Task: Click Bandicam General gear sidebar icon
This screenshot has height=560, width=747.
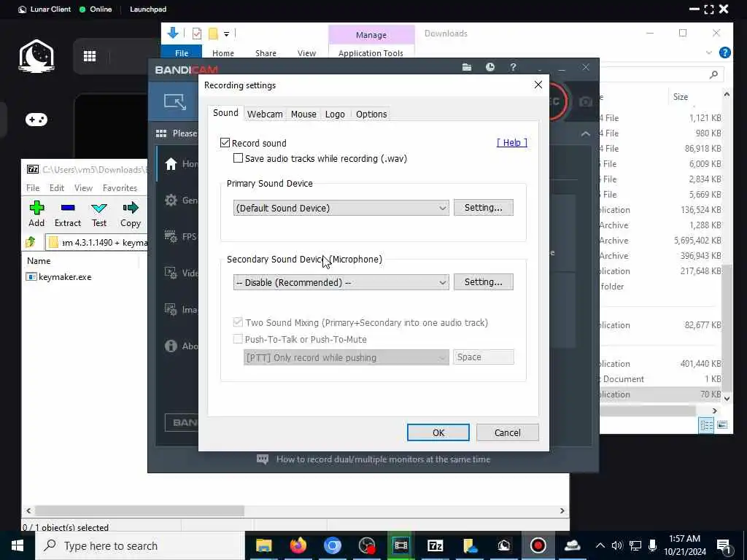Action: 171,201
